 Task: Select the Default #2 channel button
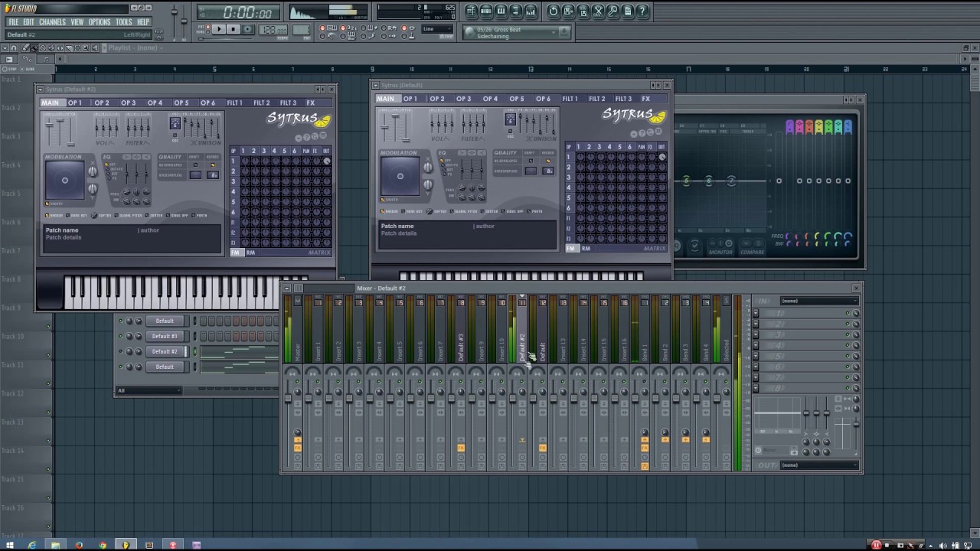(x=165, y=351)
